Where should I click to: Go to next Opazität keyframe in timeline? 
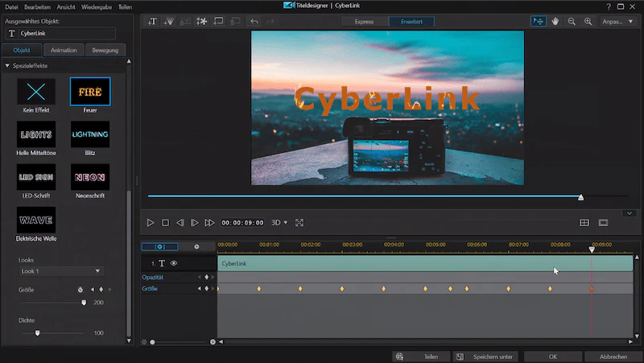tap(213, 277)
